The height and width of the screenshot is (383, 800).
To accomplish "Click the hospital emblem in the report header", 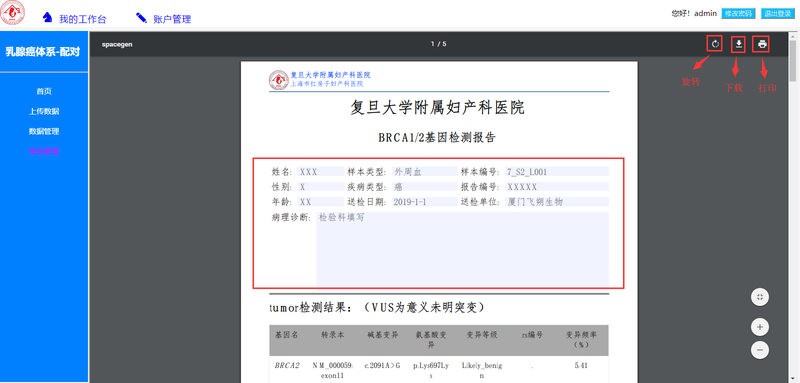I will click(x=279, y=80).
